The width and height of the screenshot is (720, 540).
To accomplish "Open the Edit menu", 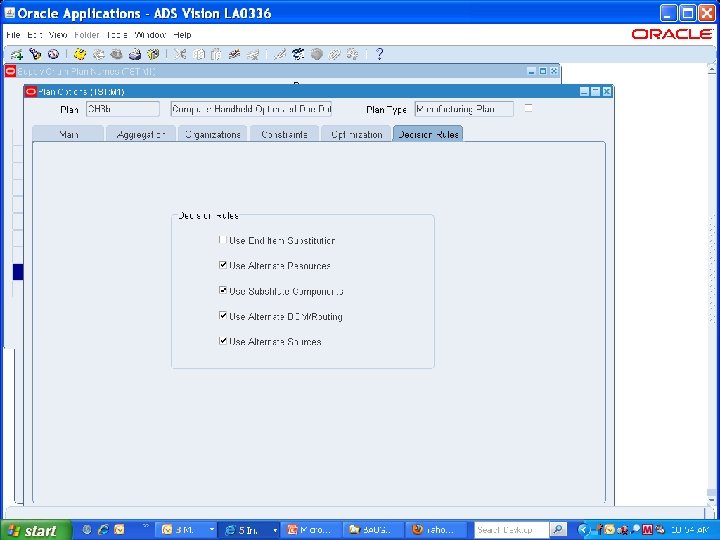I will (x=34, y=35).
